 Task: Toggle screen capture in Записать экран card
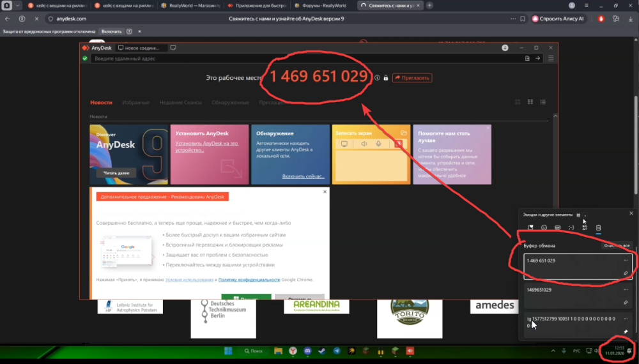(x=344, y=144)
